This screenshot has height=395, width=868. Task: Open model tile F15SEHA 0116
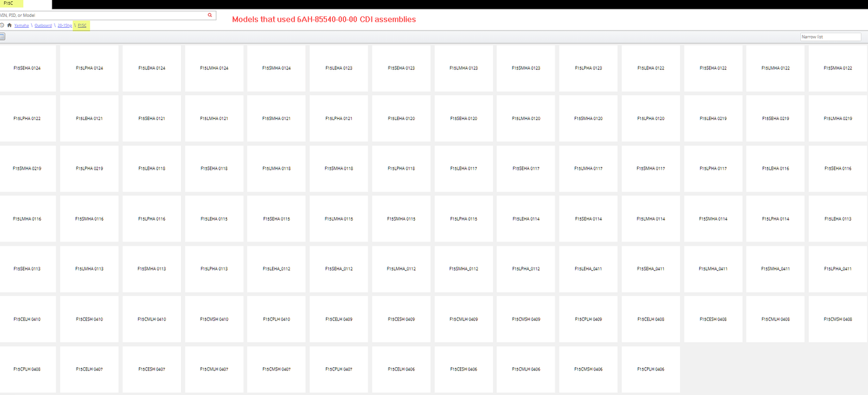838,168
